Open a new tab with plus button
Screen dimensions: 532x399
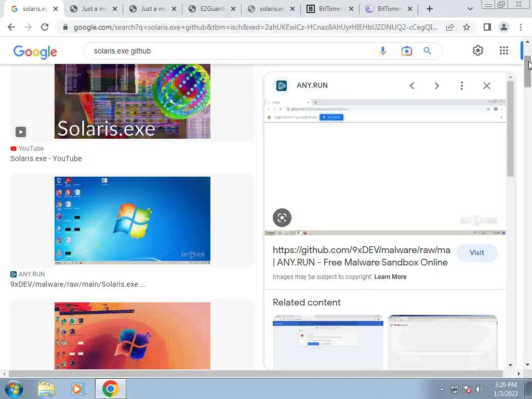click(430, 9)
